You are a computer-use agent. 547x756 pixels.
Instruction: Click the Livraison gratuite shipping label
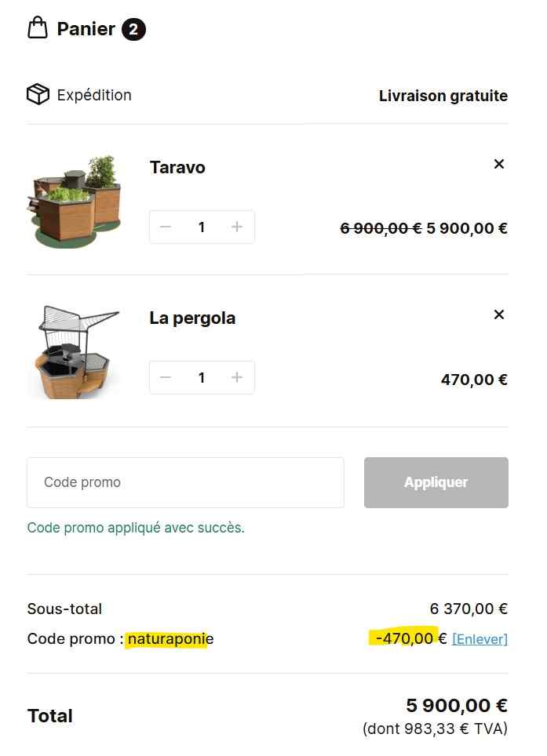(443, 96)
